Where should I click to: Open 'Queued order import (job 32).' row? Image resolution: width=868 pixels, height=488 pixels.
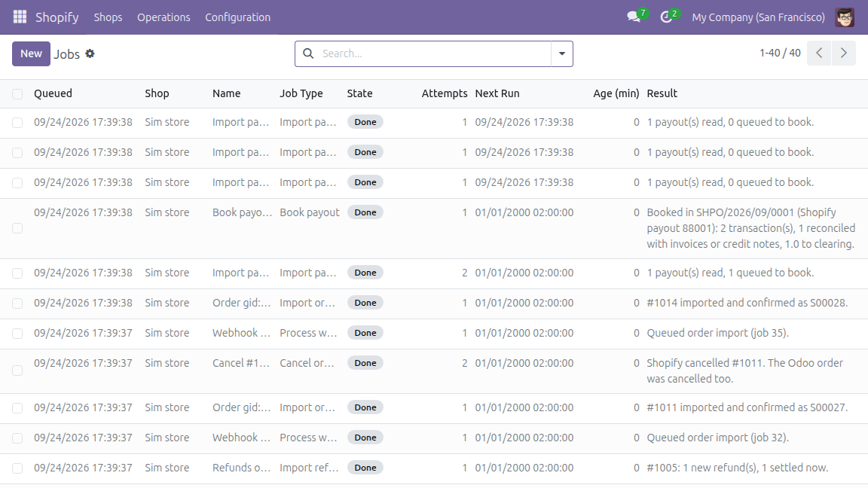pyautogui.click(x=717, y=438)
